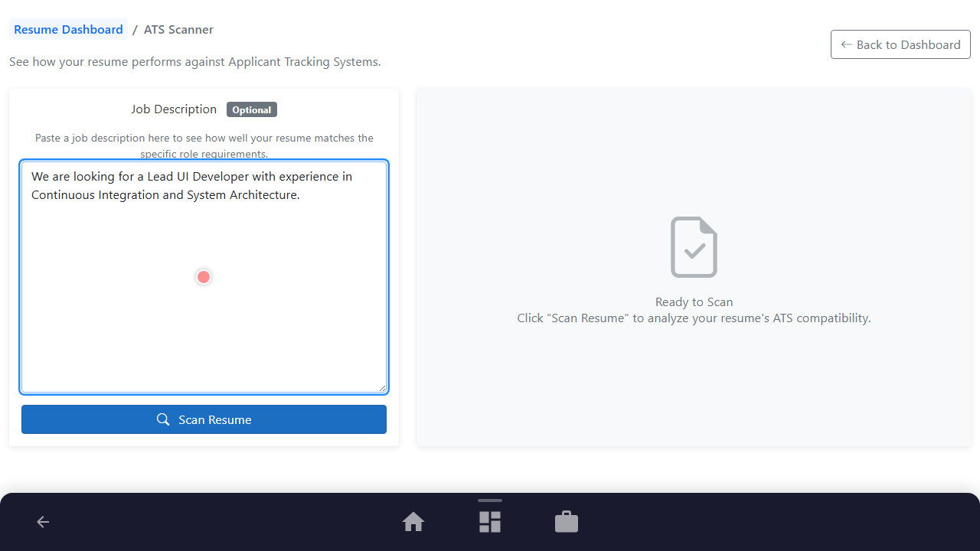Open the home icon in bottom navigation
Screen dimensions: 980x551
tap(413, 522)
